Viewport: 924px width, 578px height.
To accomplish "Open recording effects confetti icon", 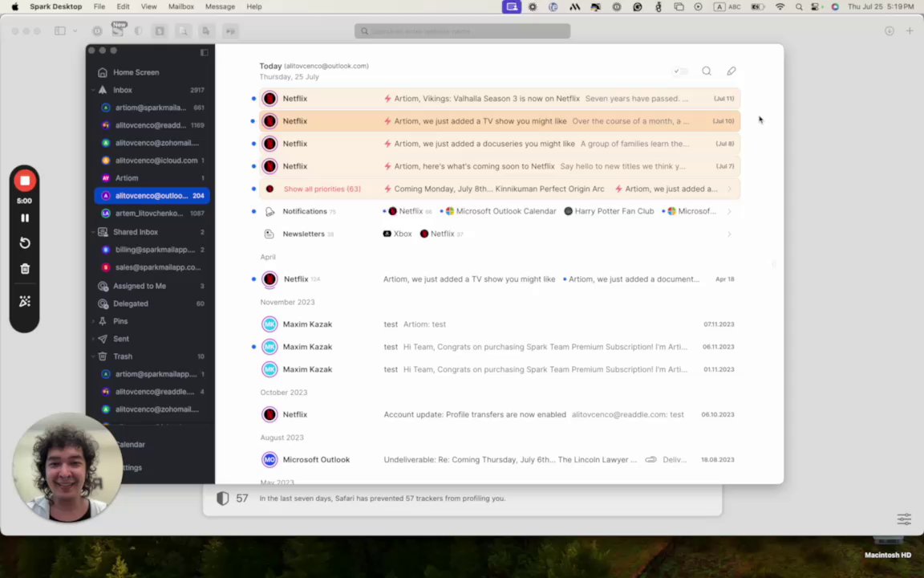I will pyautogui.click(x=25, y=301).
